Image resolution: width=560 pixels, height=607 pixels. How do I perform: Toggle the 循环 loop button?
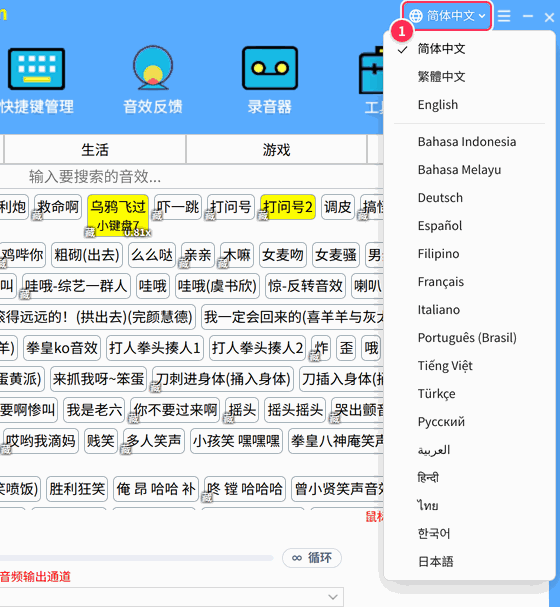[x=312, y=558]
